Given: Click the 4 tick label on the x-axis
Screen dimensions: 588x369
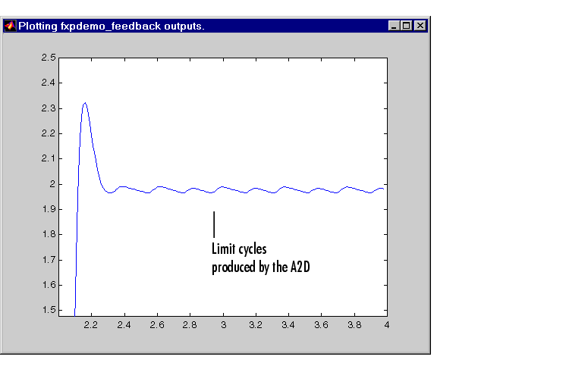Looking at the screenshot, I should (x=387, y=325).
